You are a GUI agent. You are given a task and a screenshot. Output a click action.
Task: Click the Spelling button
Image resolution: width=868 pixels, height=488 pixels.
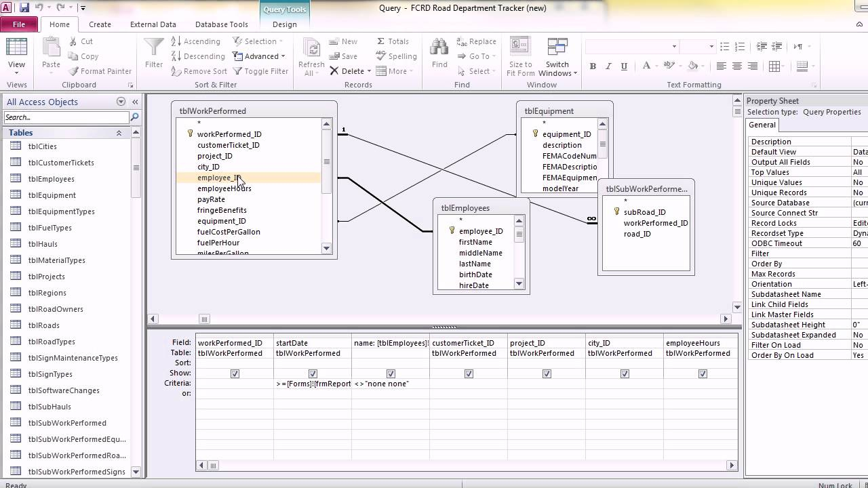pos(397,56)
